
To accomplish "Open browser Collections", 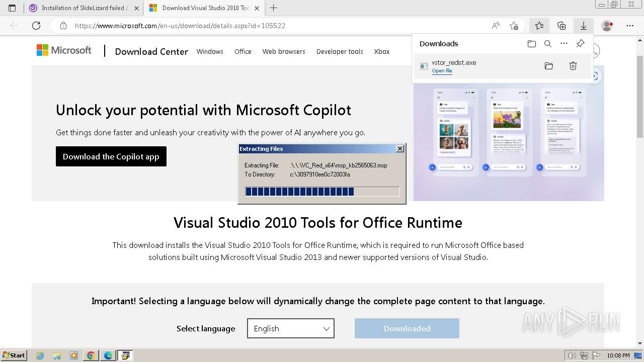I will coord(561,26).
